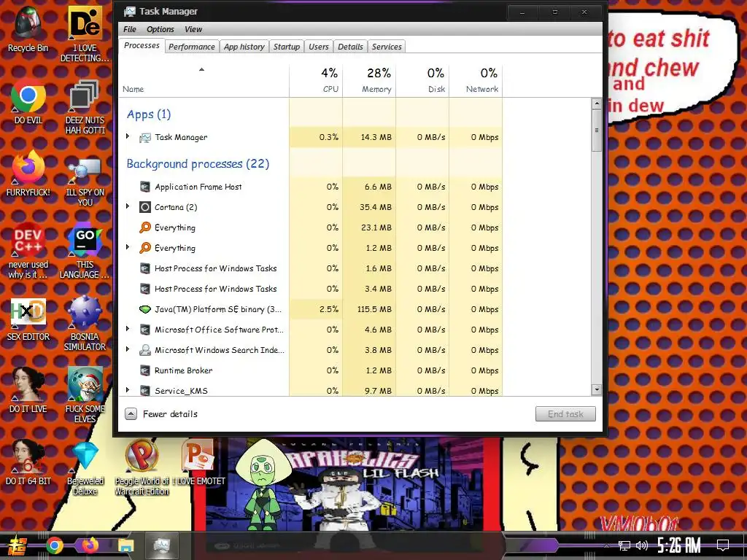Viewport: 747px width, 560px height.
Task: Launch Peggle World of Warcraft Edition shortcut
Action: [x=142, y=468]
